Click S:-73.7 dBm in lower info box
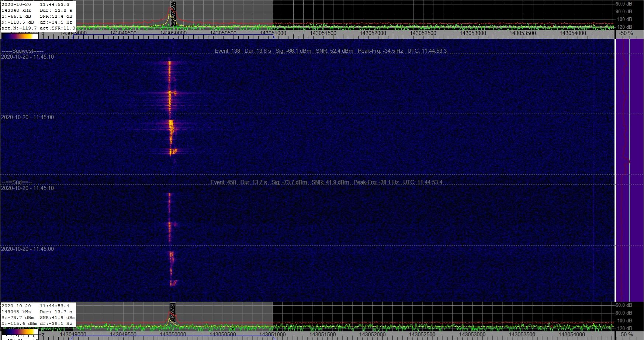644x340 pixels. point(18,318)
